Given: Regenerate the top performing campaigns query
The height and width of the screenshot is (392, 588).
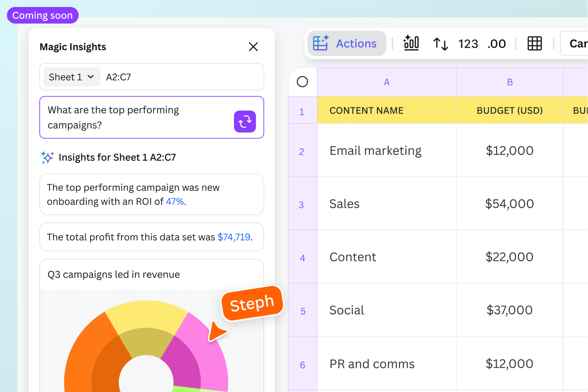Looking at the screenshot, I should (245, 121).
